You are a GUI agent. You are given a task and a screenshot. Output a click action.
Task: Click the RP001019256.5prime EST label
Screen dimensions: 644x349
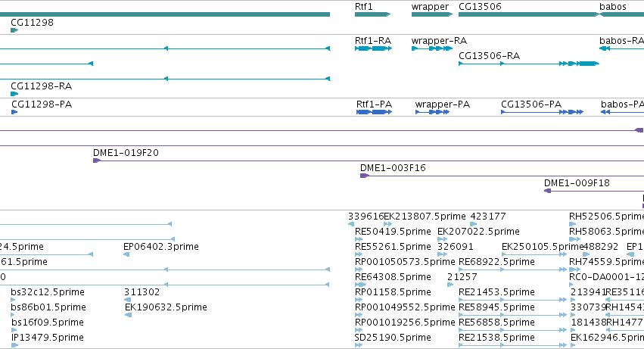[x=405, y=322]
